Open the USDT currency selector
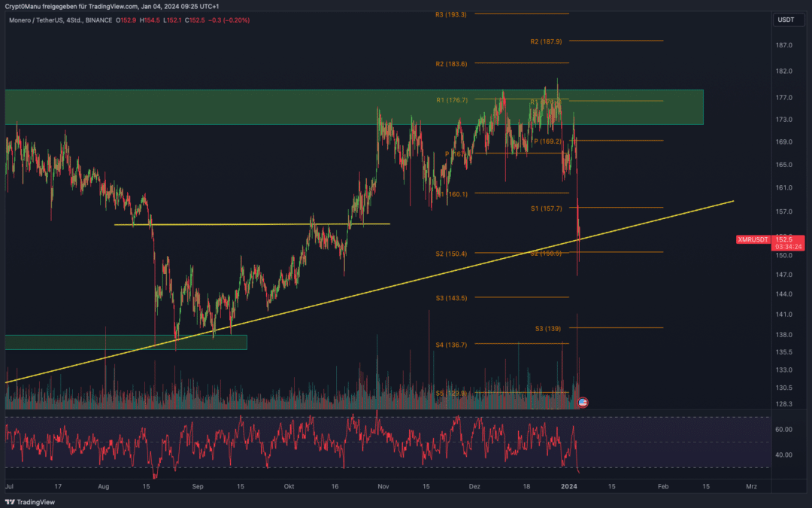The height and width of the screenshot is (508, 812). pyautogui.click(x=789, y=20)
